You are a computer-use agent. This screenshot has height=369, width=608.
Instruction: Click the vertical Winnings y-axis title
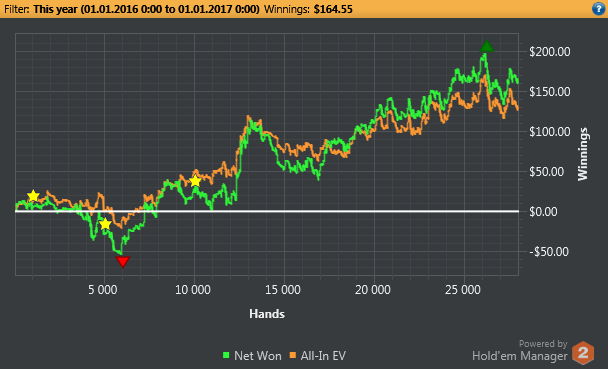tap(583, 154)
